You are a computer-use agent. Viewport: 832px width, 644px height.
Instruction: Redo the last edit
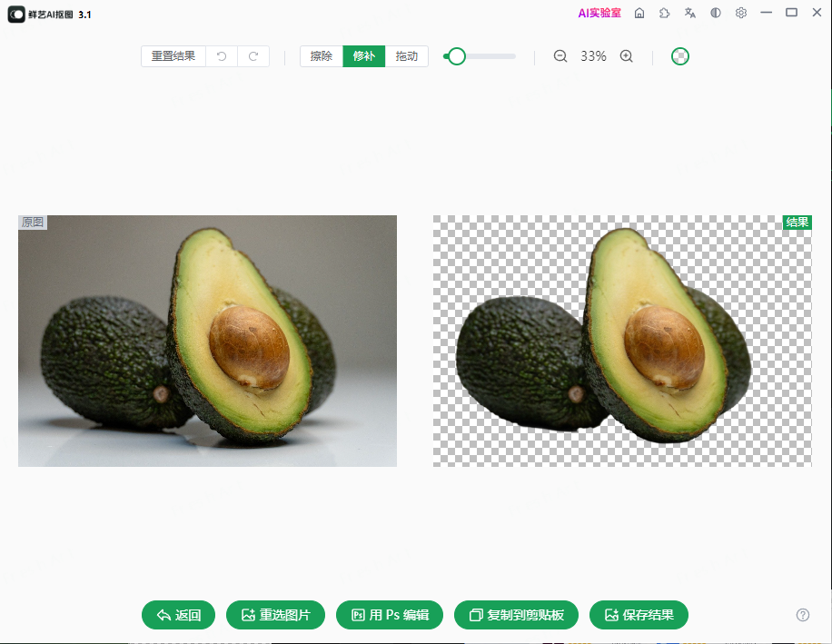(253, 56)
